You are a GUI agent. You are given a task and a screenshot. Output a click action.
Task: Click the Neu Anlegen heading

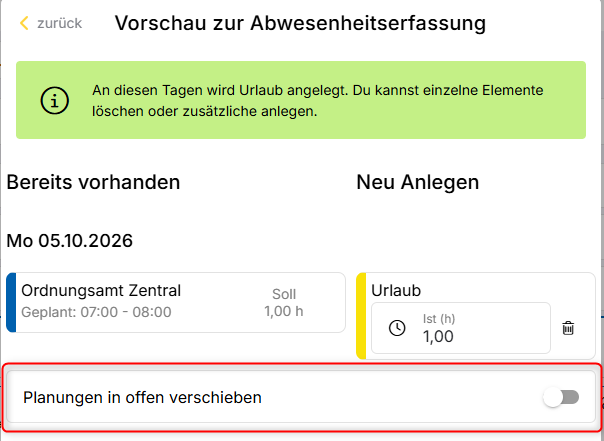point(418,182)
